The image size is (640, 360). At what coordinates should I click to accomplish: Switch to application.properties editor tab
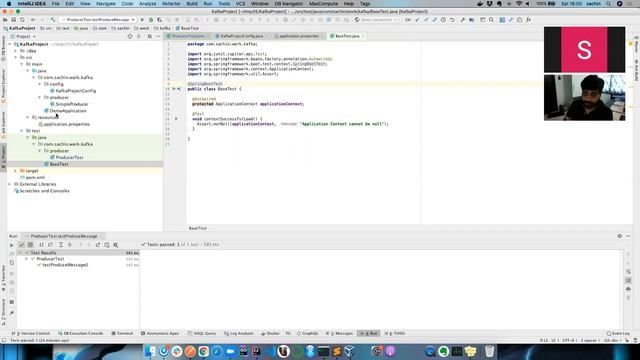pyautogui.click(x=298, y=36)
